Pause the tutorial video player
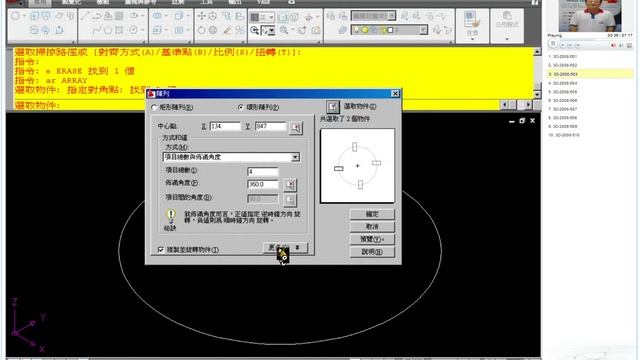 pos(552,43)
